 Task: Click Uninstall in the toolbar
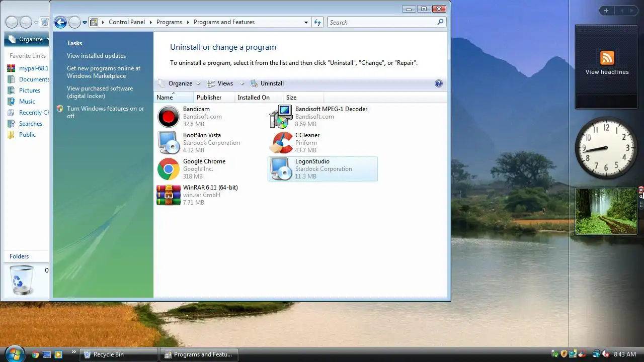267,83
